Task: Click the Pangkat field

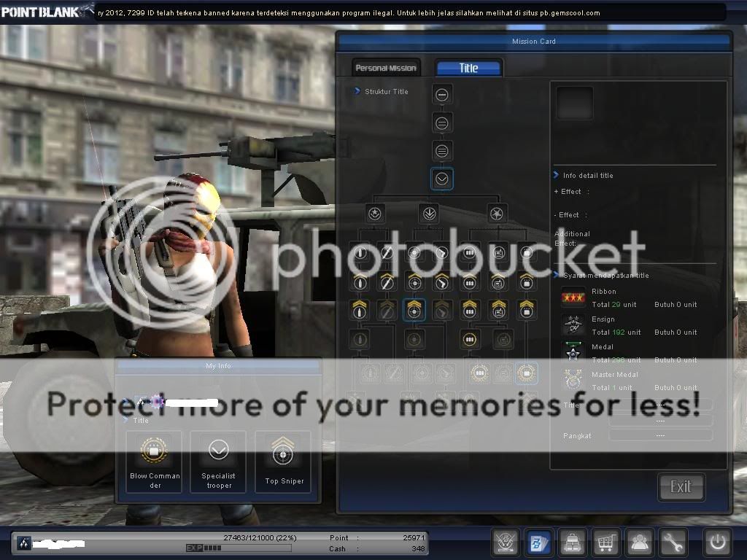Action: click(x=661, y=435)
